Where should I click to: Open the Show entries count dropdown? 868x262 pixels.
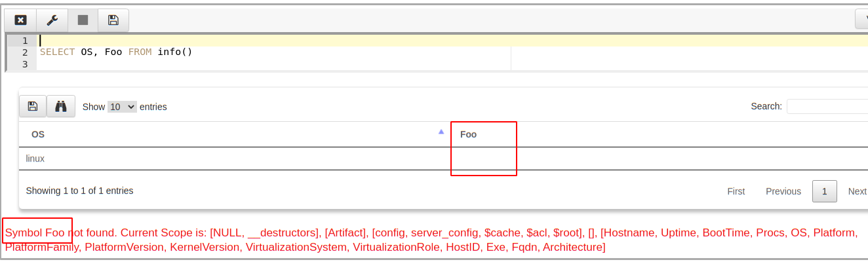point(122,107)
